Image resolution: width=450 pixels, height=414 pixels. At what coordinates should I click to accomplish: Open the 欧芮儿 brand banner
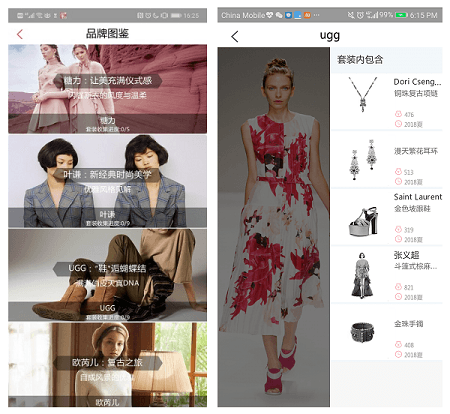(x=107, y=364)
